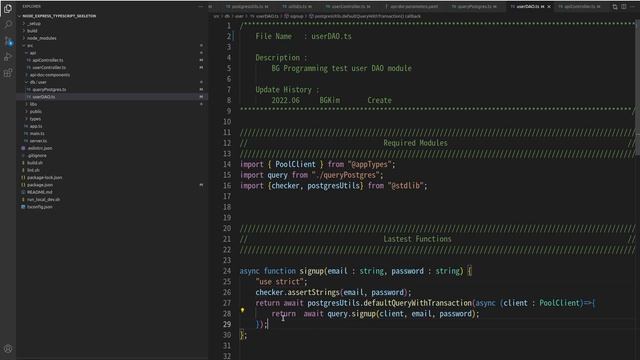Click the signup breadcrumb item
640x360 pixels.
tap(294, 16)
